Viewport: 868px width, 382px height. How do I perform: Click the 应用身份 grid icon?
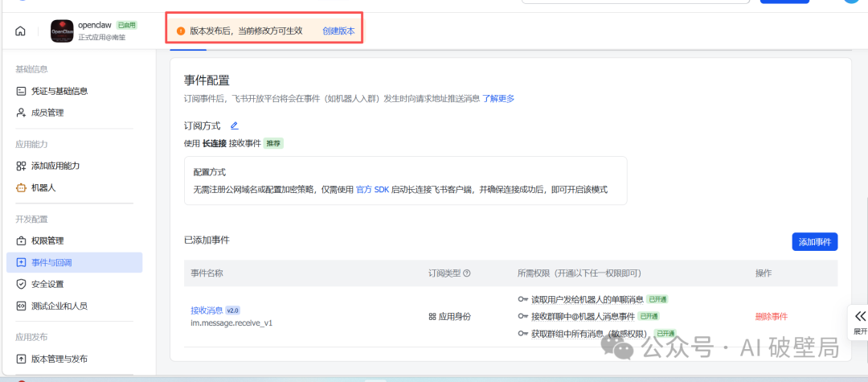click(x=432, y=317)
